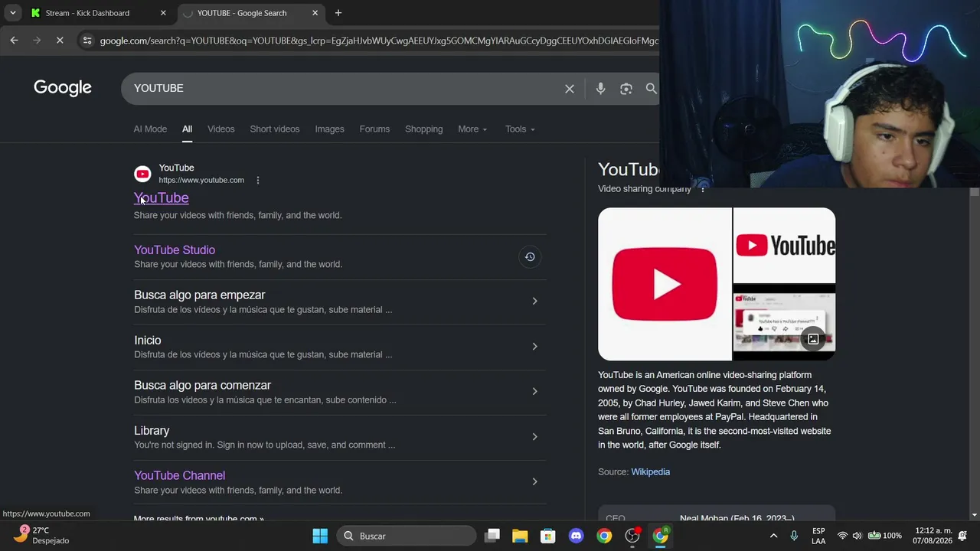This screenshot has height=551, width=980.
Task: Click the chevron arrow on the Library row
Action: 534,437
